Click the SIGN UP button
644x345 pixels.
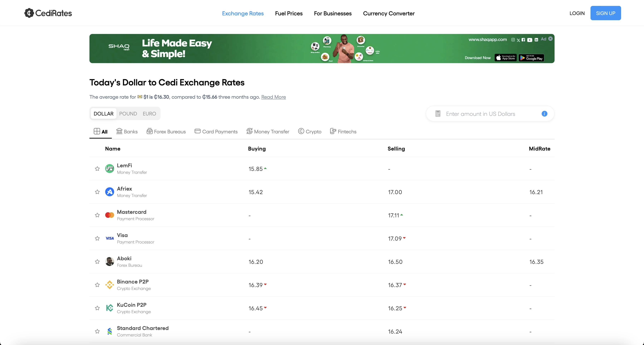[x=606, y=13]
